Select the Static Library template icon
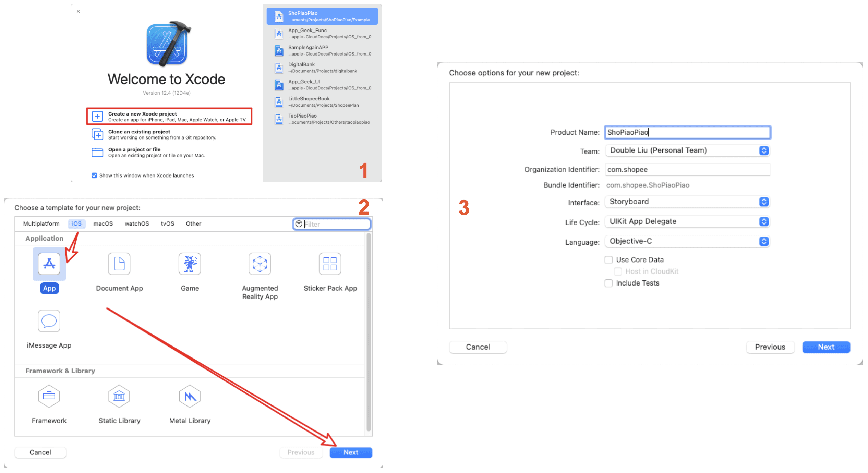This screenshot has height=473, width=868. (119, 396)
